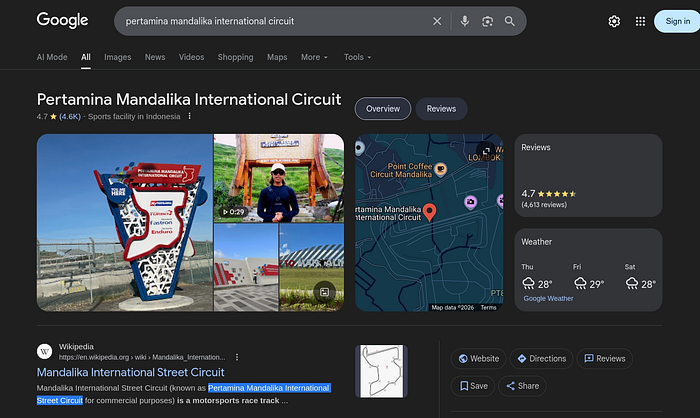
Task: Select Thursday 28° weather forecast
Action: tap(537, 277)
